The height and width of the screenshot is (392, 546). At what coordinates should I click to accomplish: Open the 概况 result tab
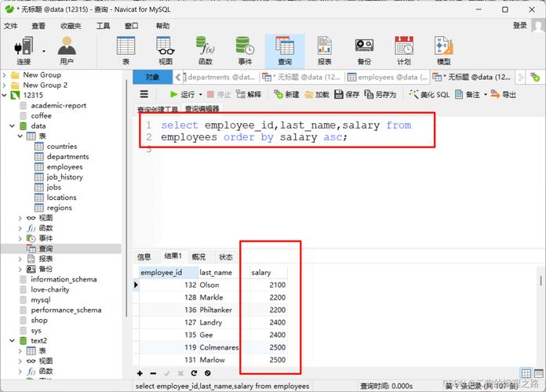tap(198, 257)
